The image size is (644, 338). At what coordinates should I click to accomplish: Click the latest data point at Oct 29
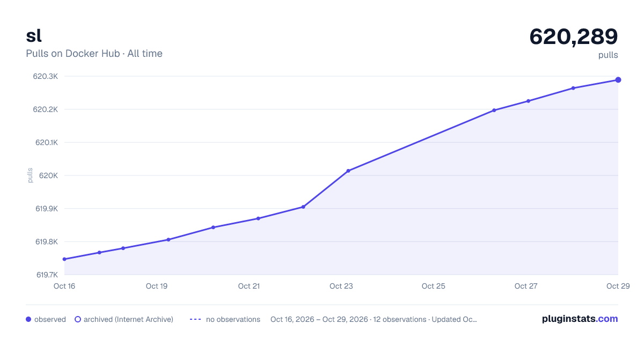(x=618, y=80)
